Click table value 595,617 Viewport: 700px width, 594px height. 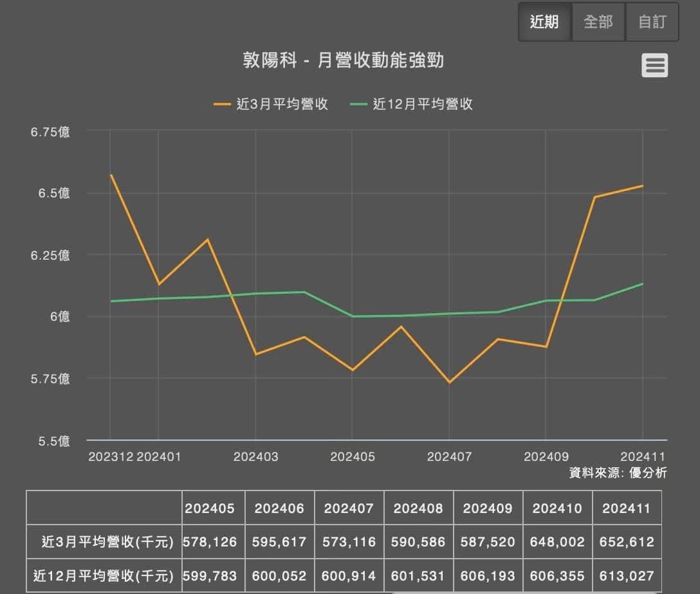click(279, 542)
